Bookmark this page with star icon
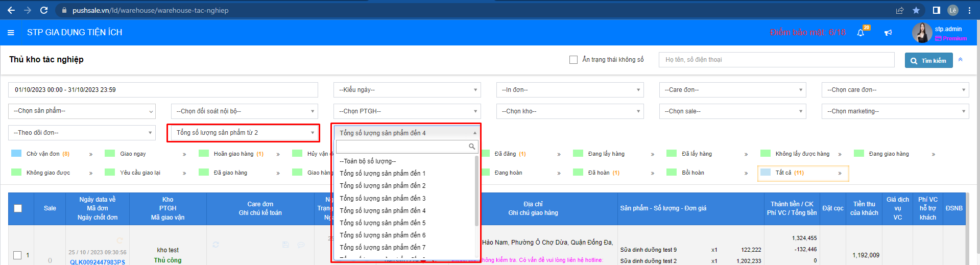Viewport: 980px width, 265px height. (x=916, y=10)
